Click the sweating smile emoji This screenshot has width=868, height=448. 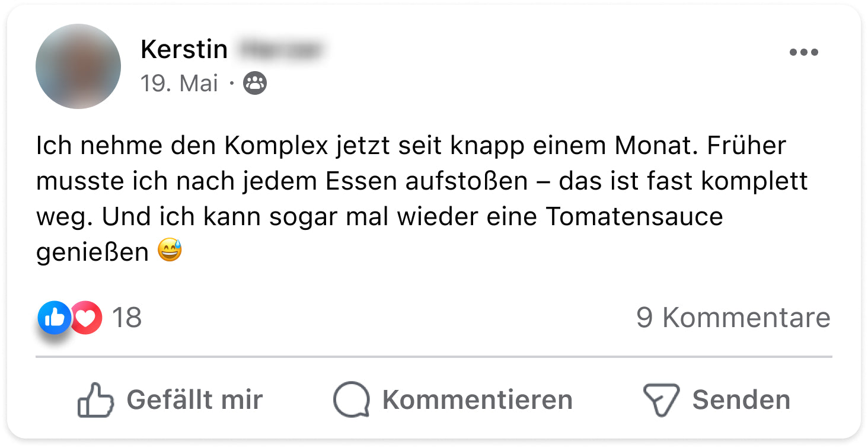[x=170, y=251]
